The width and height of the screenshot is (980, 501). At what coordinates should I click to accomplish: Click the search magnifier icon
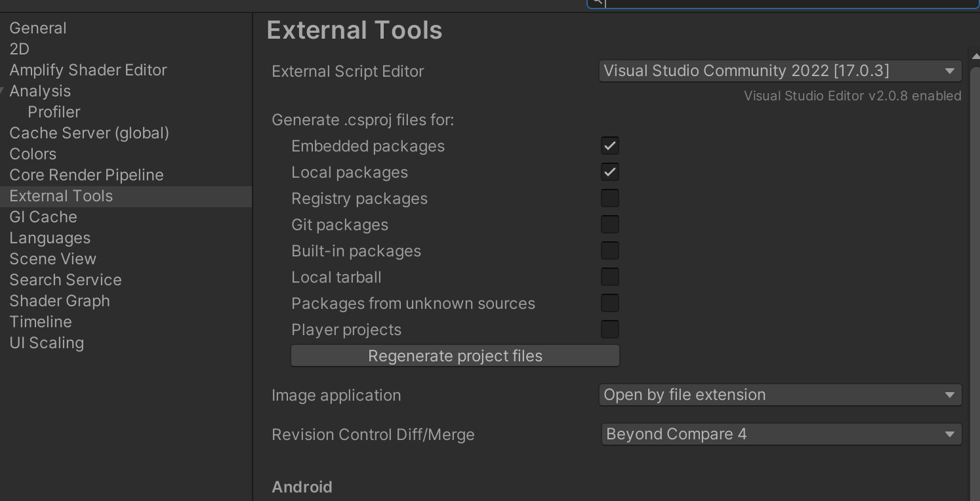pyautogui.click(x=596, y=2)
